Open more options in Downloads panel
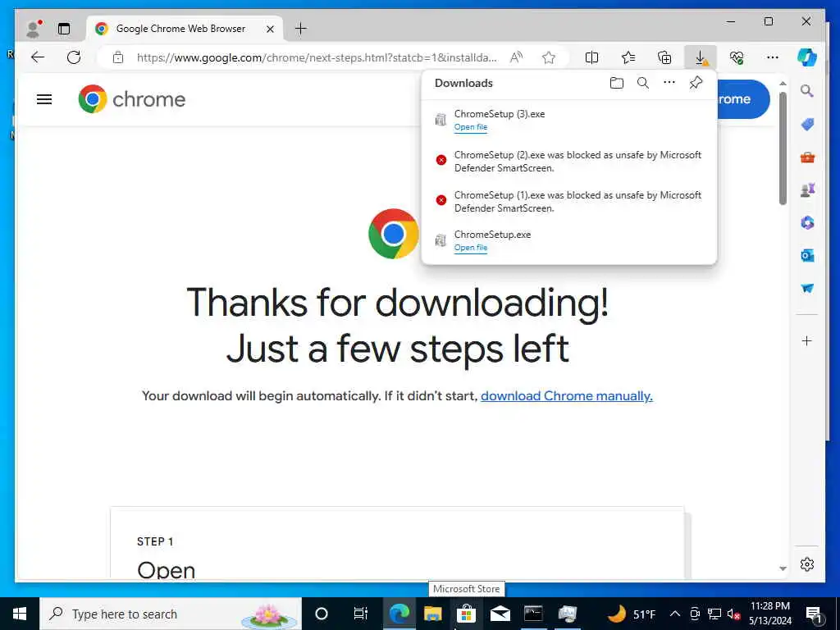The image size is (840, 630). click(x=669, y=83)
